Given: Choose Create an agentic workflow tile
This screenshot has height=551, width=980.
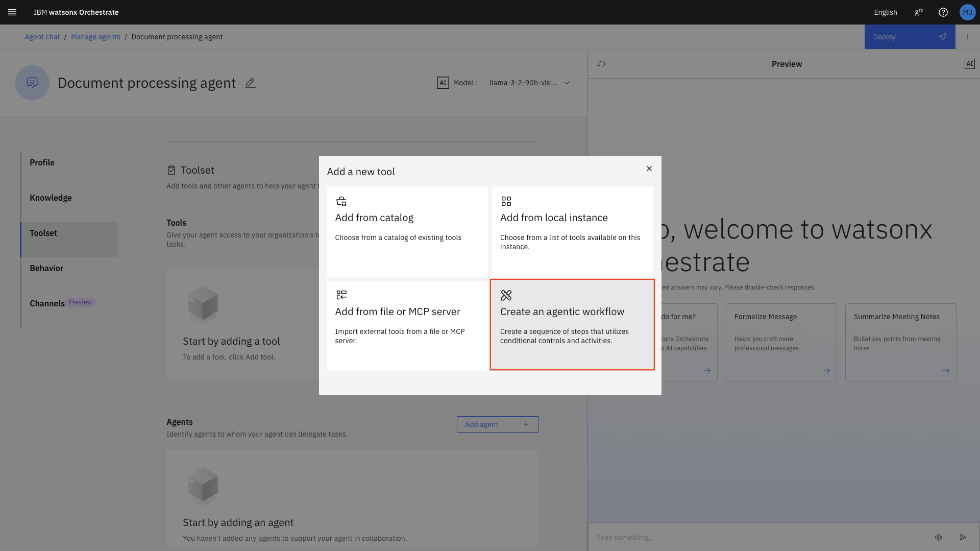Looking at the screenshot, I should tap(572, 325).
